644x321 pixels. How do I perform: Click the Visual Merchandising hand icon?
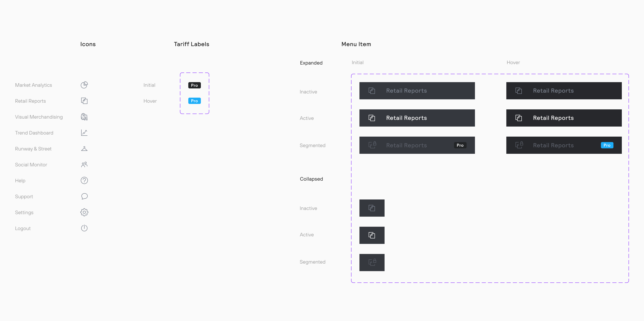point(84,117)
